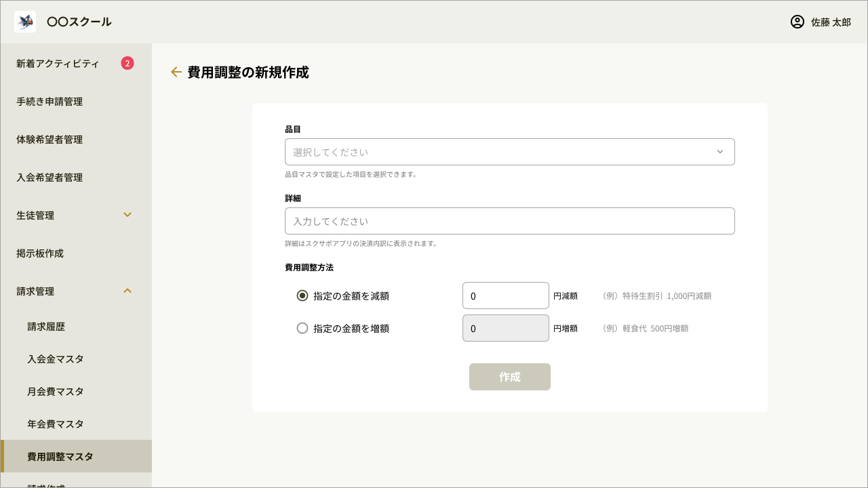Click the 〇〇スクール title

click(x=79, y=22)
